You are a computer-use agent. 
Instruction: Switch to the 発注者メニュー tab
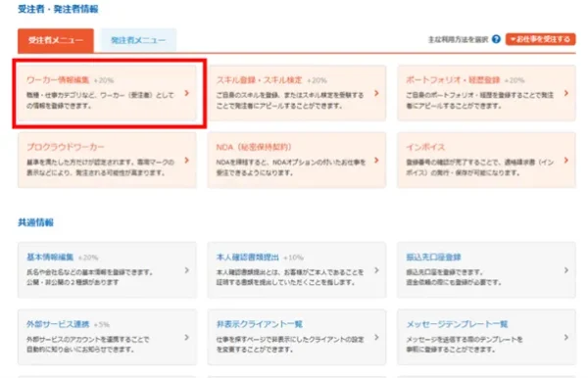click(x=138, y=40)
